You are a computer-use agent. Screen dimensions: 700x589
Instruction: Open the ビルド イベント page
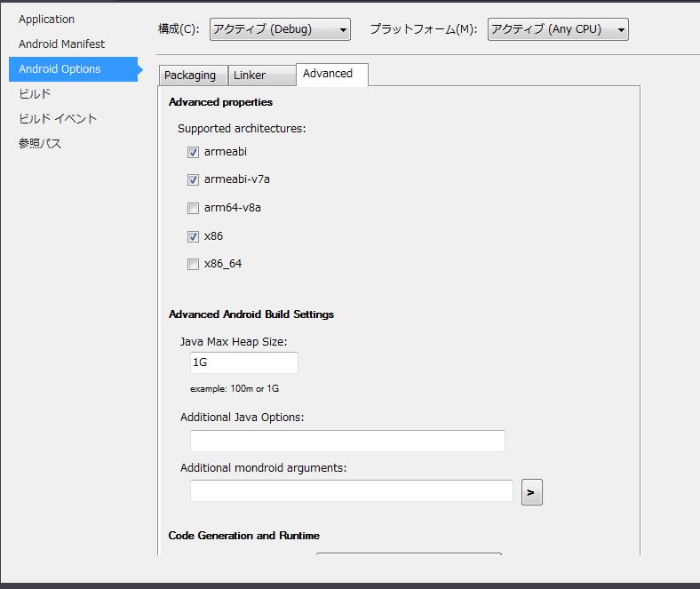click(58, 119)
